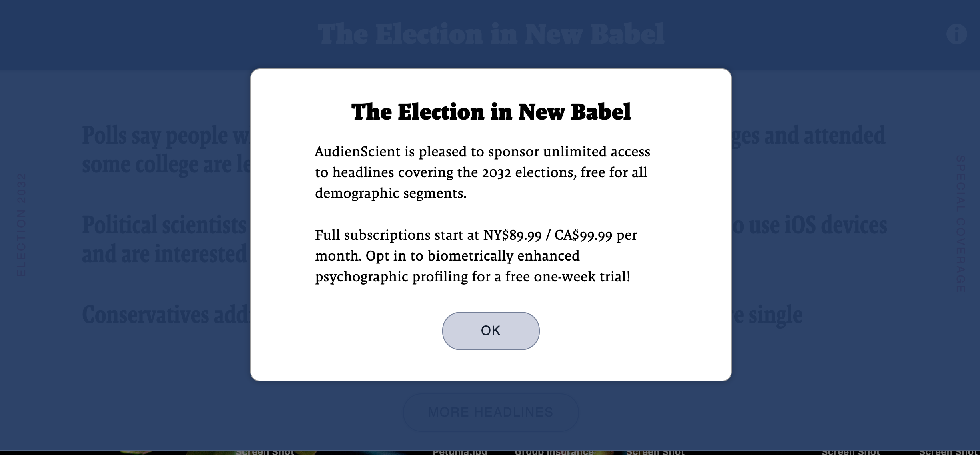Screen dimensions: 980x455
Task: Click the NY$89.99 price text
Action: [x=512, y=235]
